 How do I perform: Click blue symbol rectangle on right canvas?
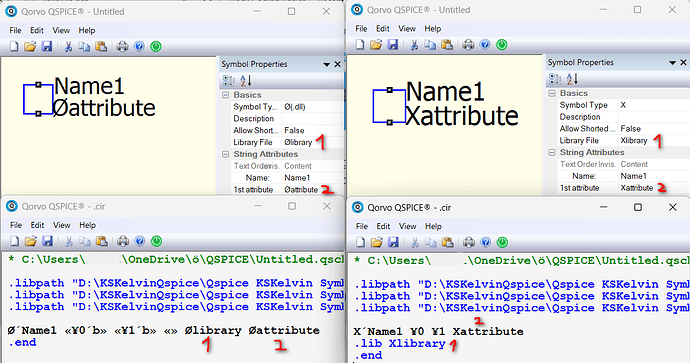point(389,106)
